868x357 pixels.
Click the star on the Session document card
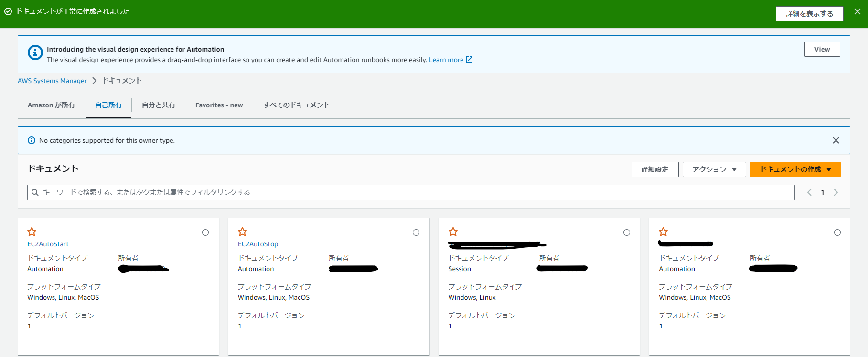pyautogui.click(x=453, y=231)
